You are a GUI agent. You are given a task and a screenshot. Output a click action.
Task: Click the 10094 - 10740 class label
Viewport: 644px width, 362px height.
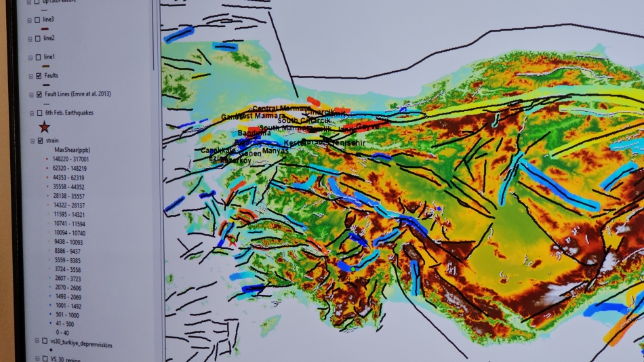point(70,233)
